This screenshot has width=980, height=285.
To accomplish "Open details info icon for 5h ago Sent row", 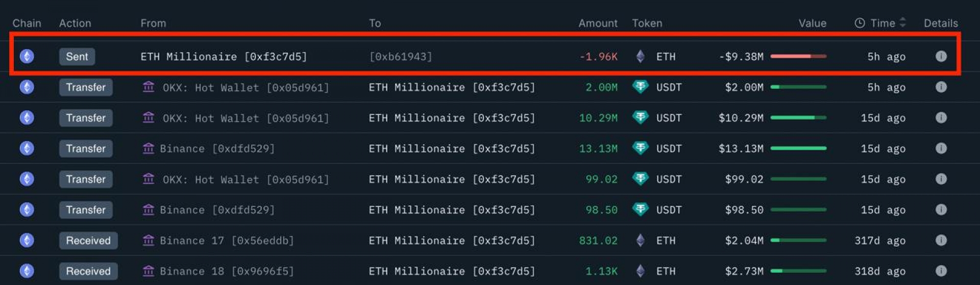I will click(941, 56).
